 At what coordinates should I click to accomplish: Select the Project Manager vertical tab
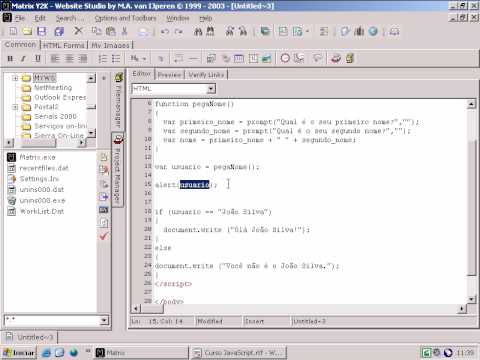tap(117, 169)
